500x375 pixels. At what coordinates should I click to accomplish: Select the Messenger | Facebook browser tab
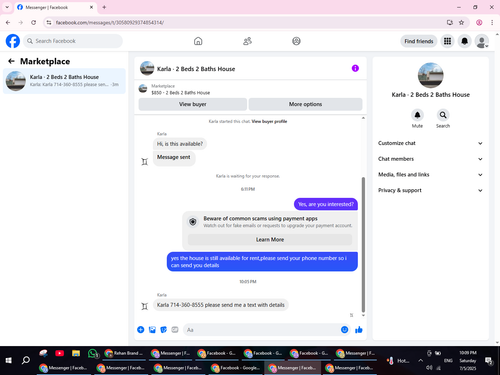55,7
